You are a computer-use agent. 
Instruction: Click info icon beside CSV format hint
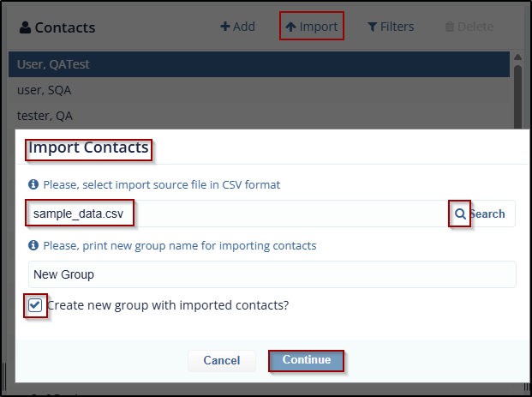(x=33, y=184)
